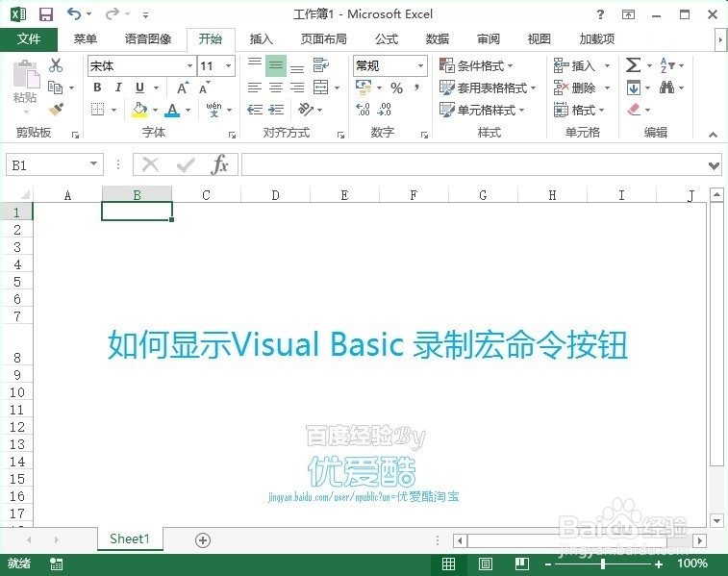The width and height of the screenshot is (728, 576).
Task: Click the Clear eraser icon
Action: click(x=634, y=110)
